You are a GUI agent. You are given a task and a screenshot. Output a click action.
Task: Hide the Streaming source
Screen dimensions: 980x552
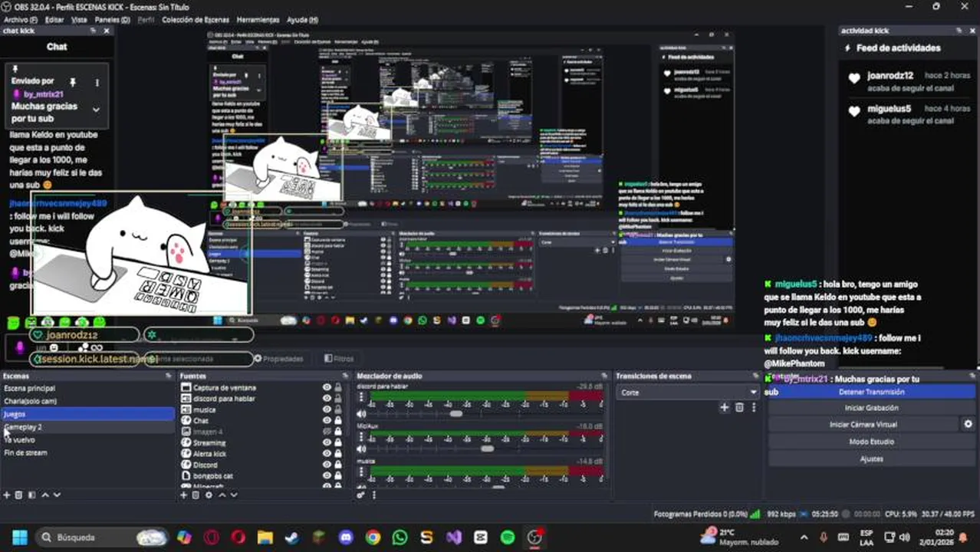point(327,442)
